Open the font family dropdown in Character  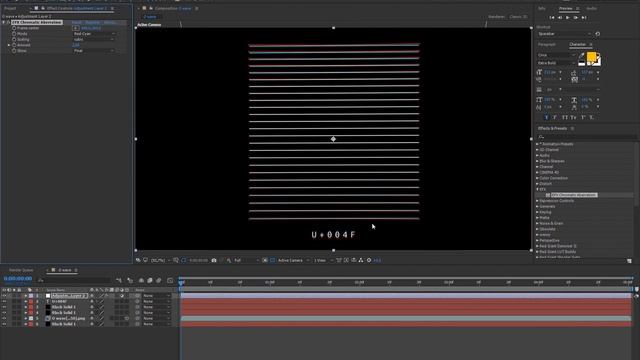pyautogui.click(x=556, y=55)
